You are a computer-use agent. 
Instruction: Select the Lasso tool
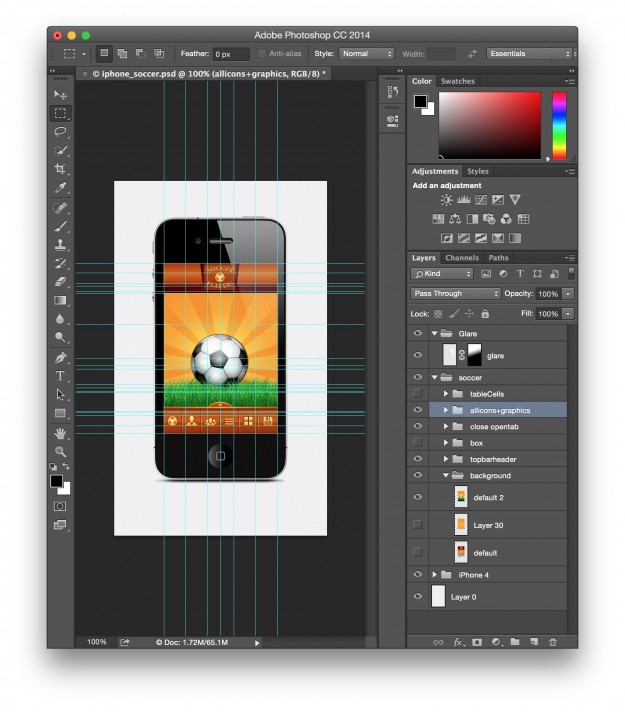(61, 132)
